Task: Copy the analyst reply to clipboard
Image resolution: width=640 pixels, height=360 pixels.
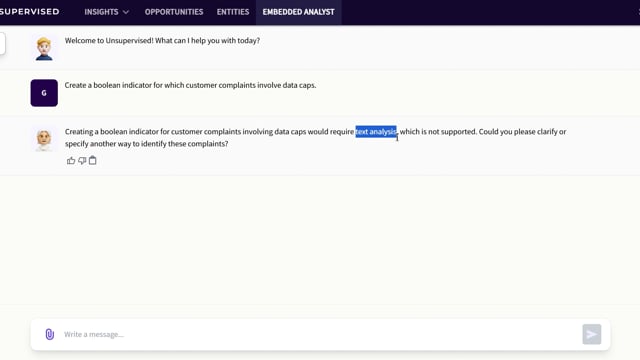Action: [93, 160]
